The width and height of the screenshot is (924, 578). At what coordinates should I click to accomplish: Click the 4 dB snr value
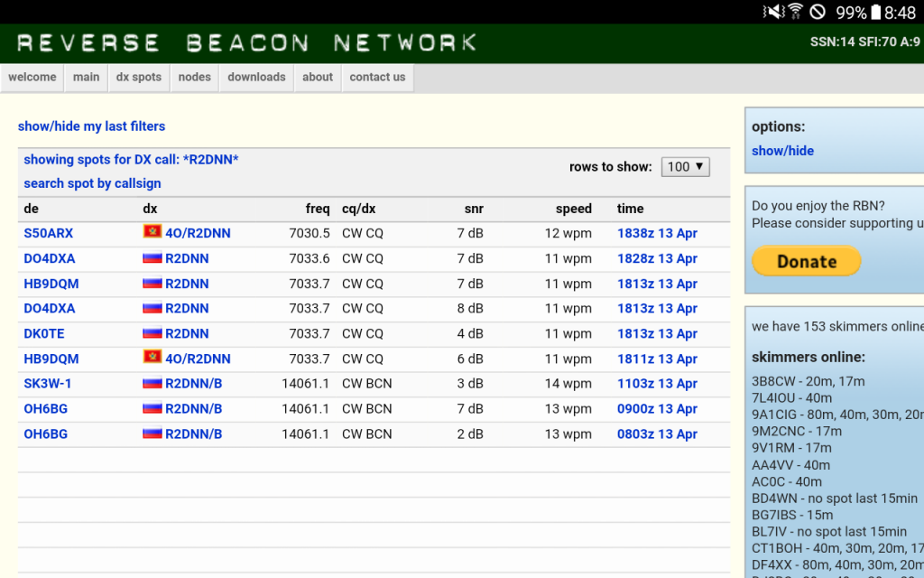point(470,333)
